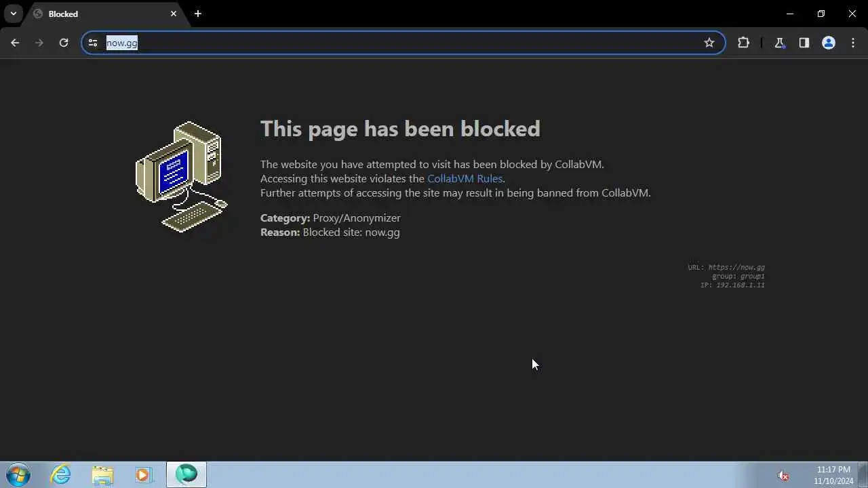868x488 pixels.
Task: Click the 'This page has been blocked' heading
Action: tap(400, 129)
